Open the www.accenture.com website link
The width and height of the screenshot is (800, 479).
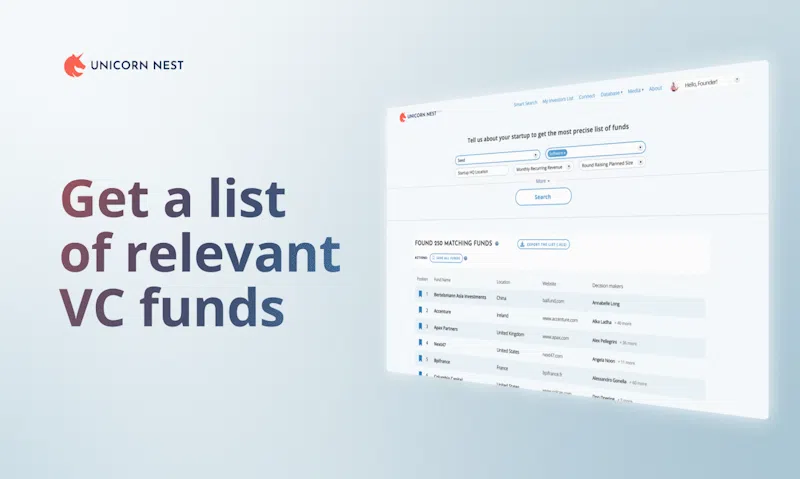[560, 319]
